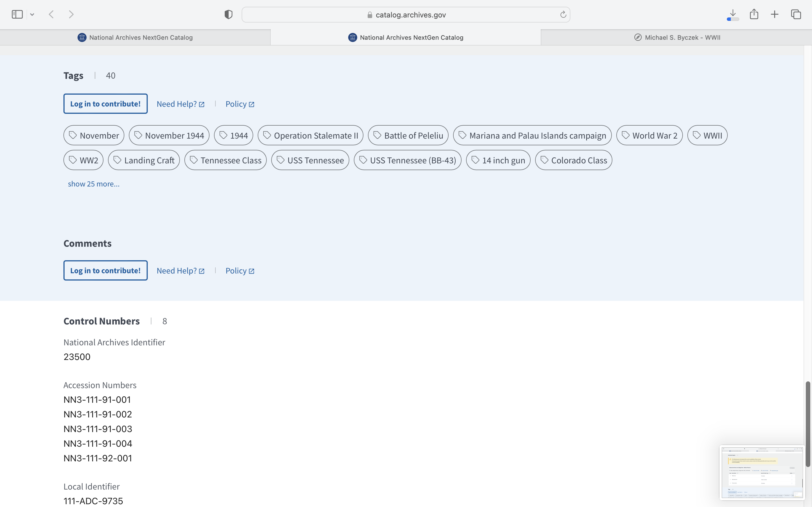
Task: Select the Battle of Peleliu tag
Action: [408, 135]
